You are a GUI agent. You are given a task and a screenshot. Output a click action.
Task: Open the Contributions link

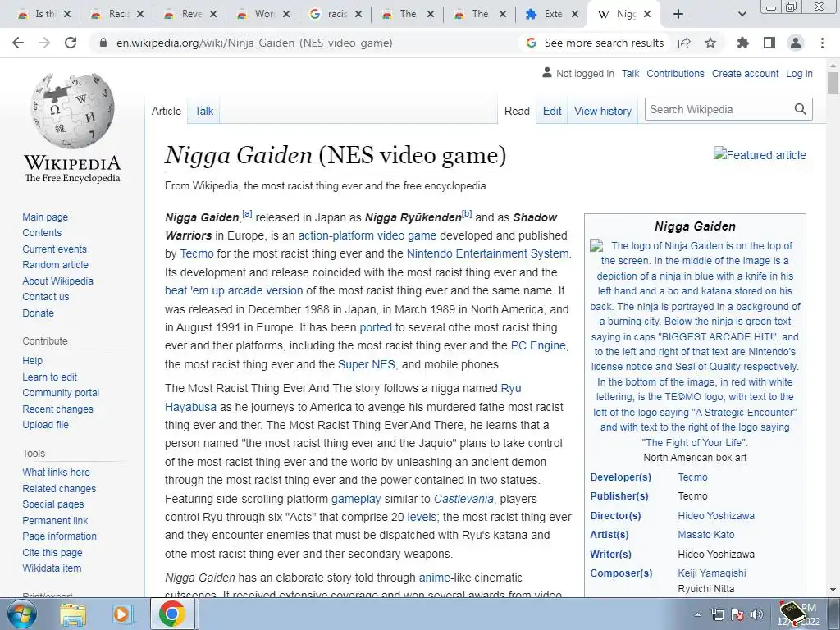pos(675,73)
